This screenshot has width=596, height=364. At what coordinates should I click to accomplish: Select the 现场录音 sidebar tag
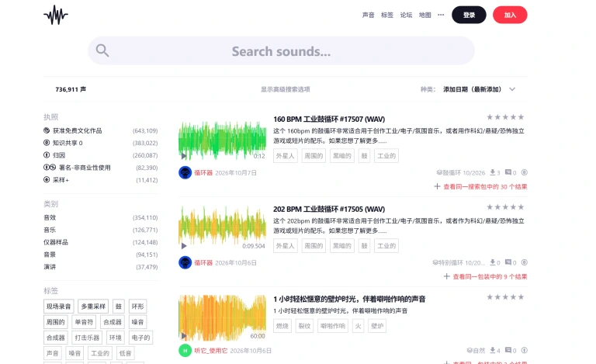(x=58, y=307)
